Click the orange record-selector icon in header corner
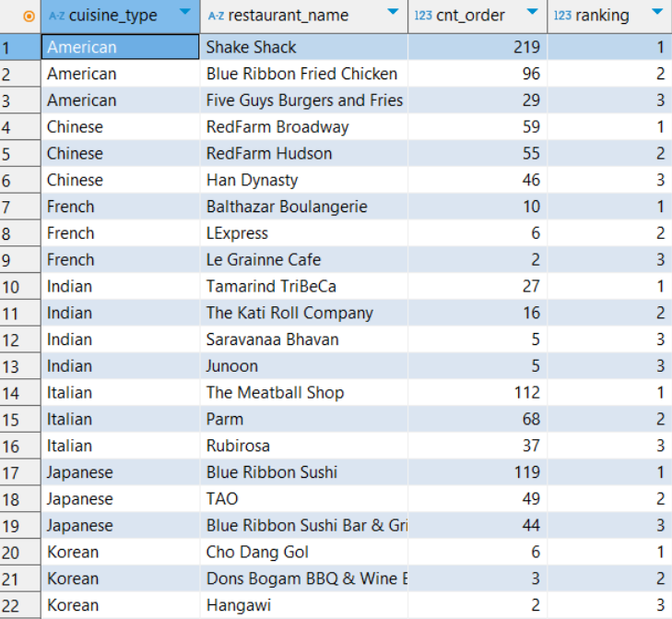672x619 pixels. [29, 17]
